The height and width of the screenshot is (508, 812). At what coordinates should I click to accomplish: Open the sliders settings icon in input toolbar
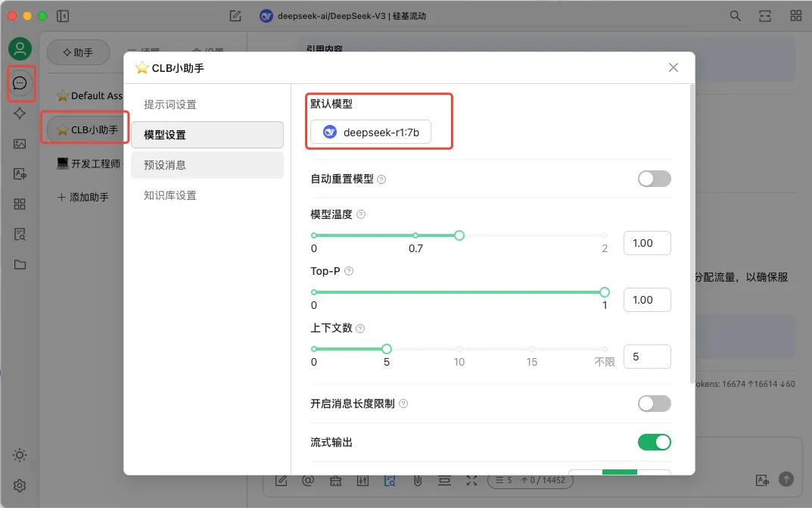[x=362, y=481]
